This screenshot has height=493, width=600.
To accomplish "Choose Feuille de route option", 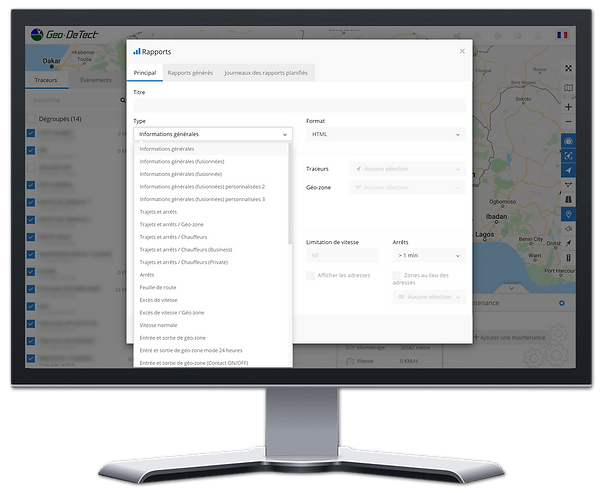I will click(x=210, y=287).
